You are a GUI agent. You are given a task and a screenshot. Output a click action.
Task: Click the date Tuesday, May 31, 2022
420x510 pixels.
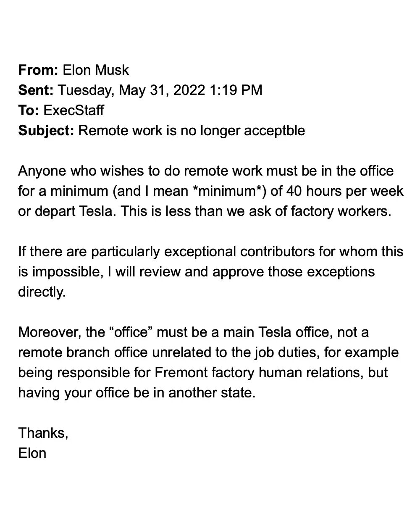131,90
